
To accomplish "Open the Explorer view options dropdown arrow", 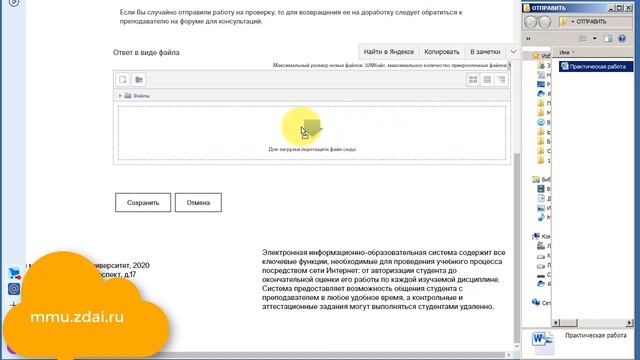I will [594, 38].
